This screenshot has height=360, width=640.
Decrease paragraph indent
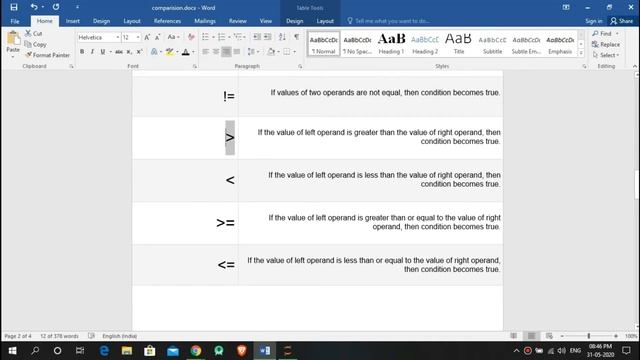pos(257,37)
